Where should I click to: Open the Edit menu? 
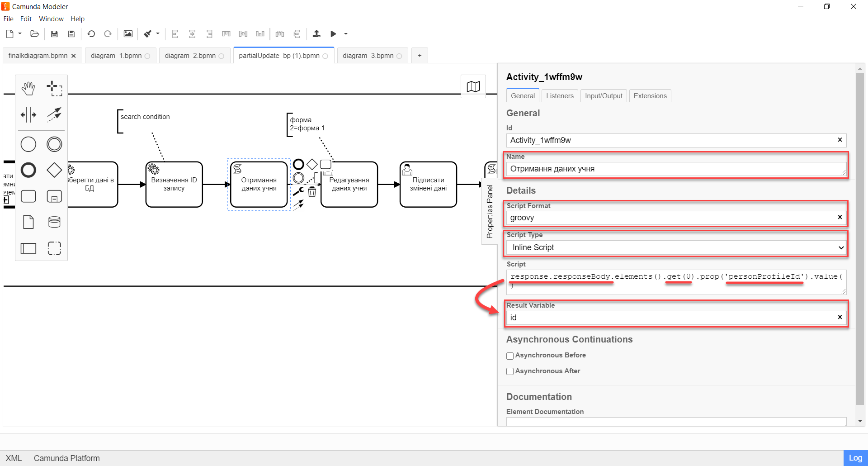pyautogui.click(x=26, y=19)
